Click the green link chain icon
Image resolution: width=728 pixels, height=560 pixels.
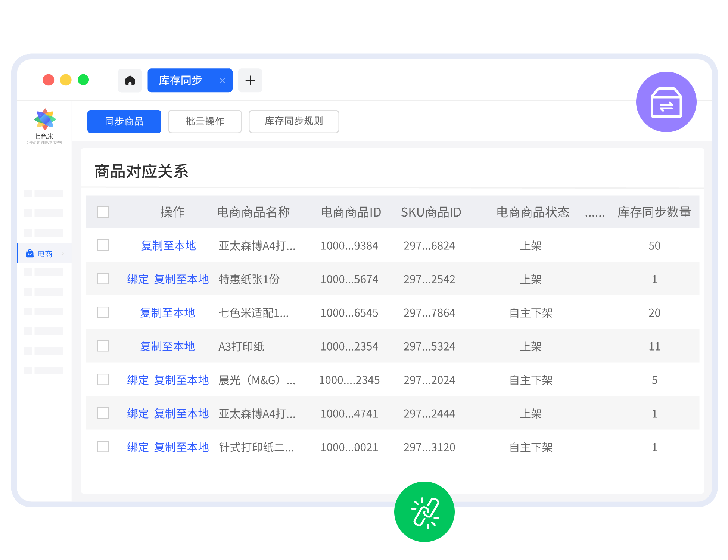click(424, 512)
